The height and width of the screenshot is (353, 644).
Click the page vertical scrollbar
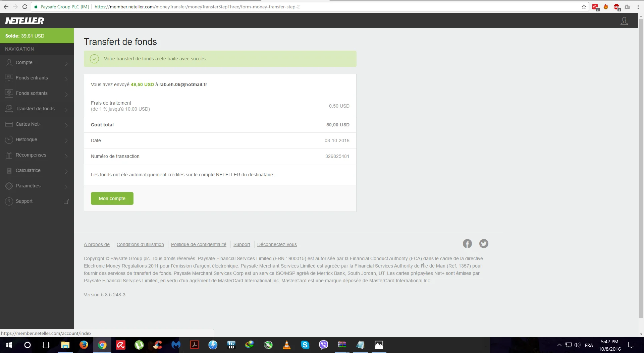[x=641, y=168]
